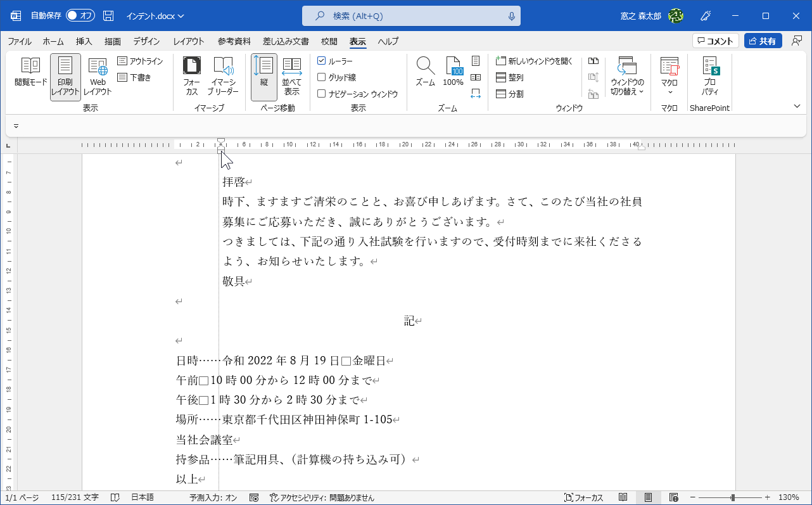Switch to the 挿入 tab
The width and height of the screenshot is (812, 505).
point(84,42)
